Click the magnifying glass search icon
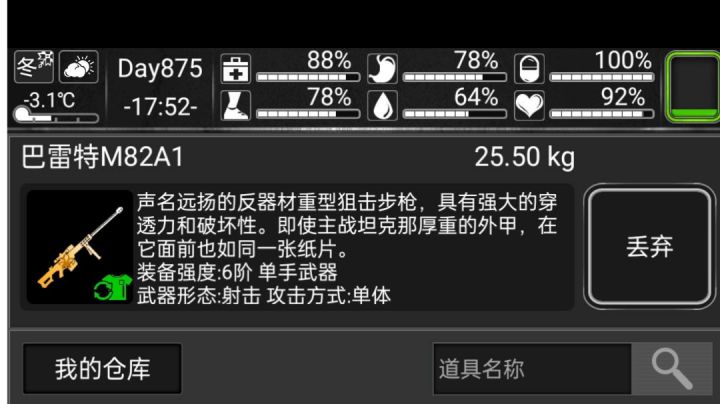The width and height of the screenshot is (720, 404). click(672, 369)
